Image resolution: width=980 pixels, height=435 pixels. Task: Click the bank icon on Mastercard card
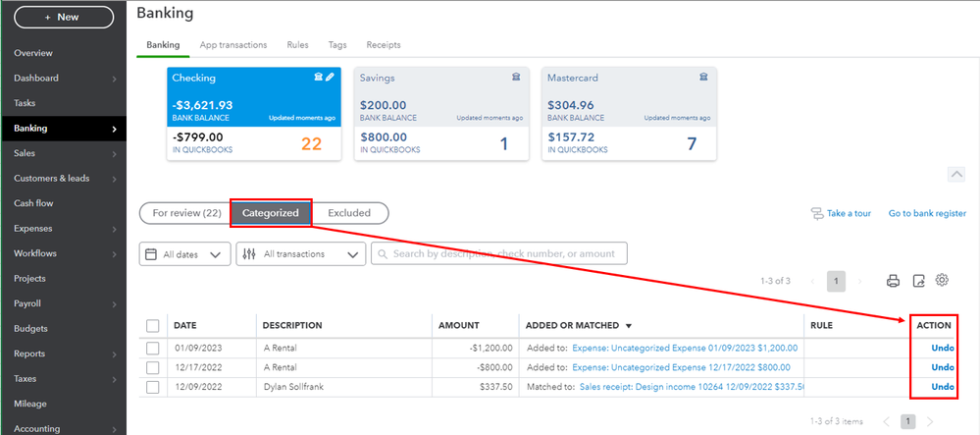[x=703, y=77]
